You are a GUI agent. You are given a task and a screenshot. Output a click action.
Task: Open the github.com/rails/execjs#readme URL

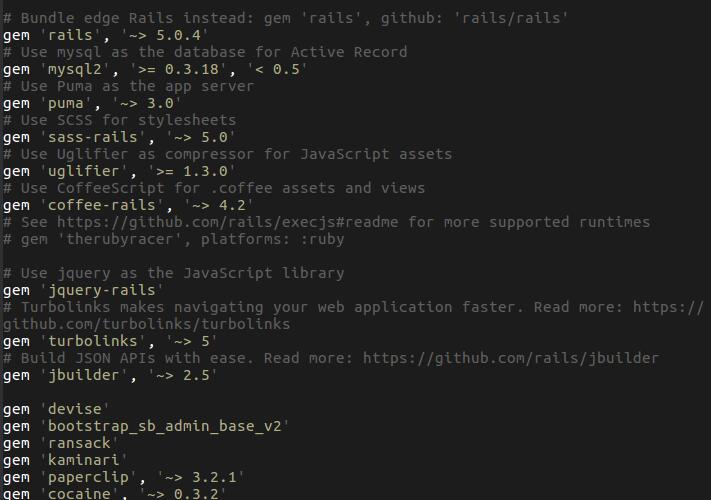coord(228,222)
